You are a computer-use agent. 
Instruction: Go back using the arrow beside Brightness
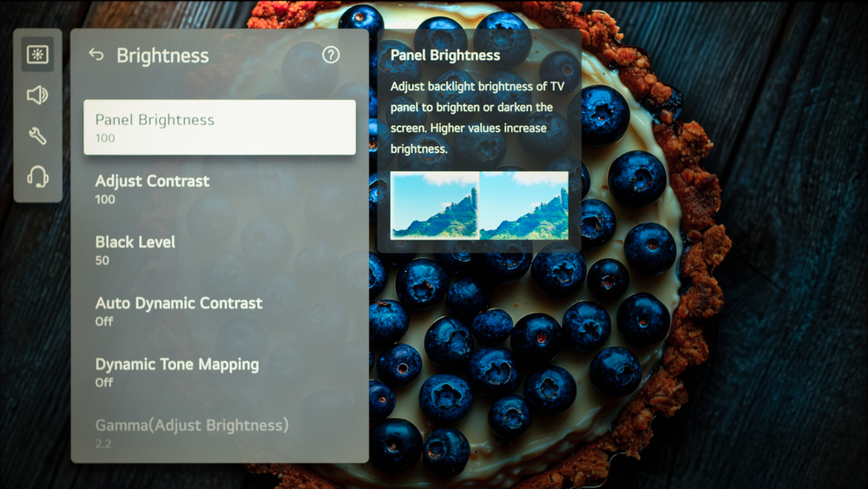(x=96, y=55)
